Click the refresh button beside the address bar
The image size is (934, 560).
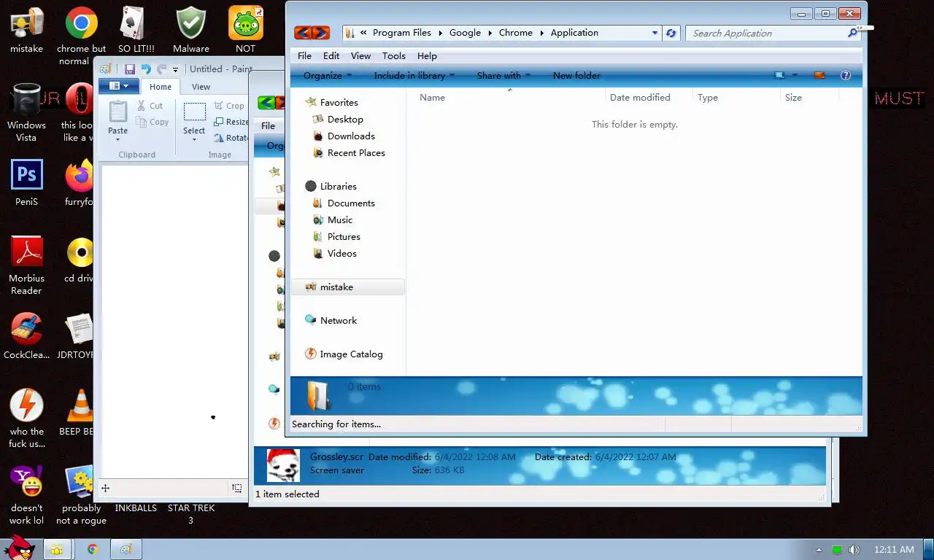[x=671, y=33]
